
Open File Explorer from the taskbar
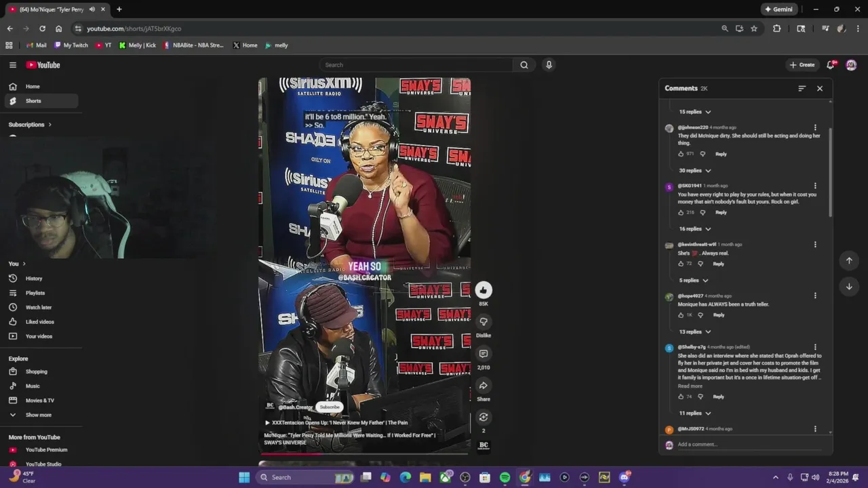425,477
